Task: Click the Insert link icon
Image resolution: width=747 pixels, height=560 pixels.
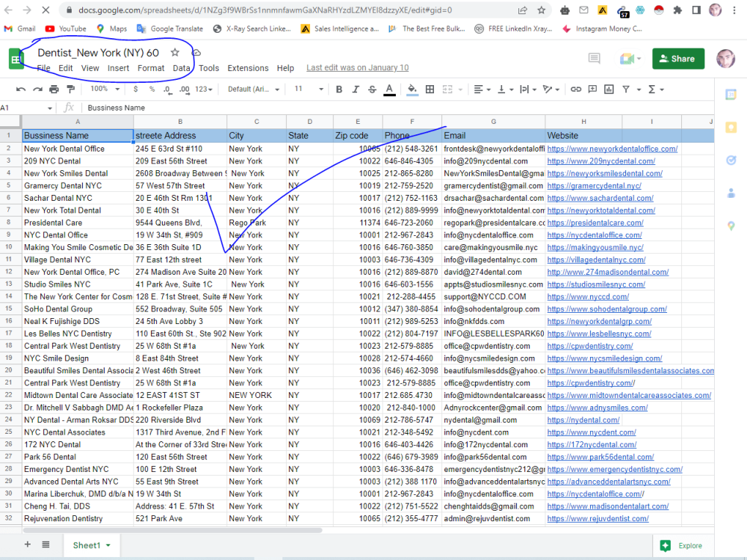Action: coord(575,89)
